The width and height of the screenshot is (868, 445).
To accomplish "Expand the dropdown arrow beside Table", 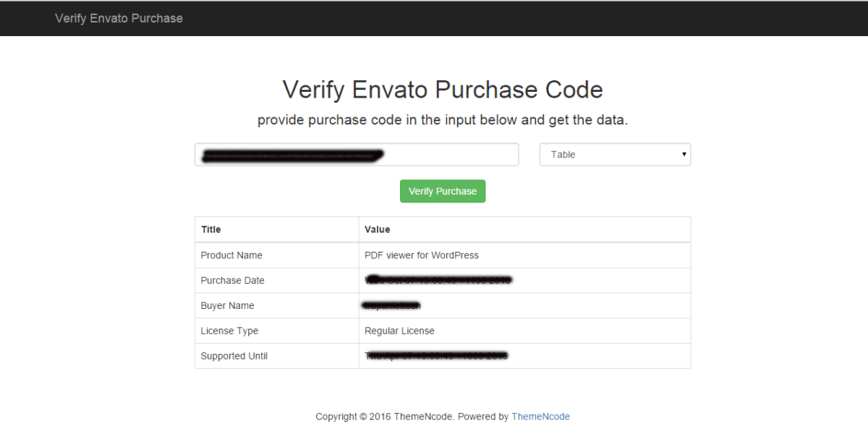I will (683, 154).
